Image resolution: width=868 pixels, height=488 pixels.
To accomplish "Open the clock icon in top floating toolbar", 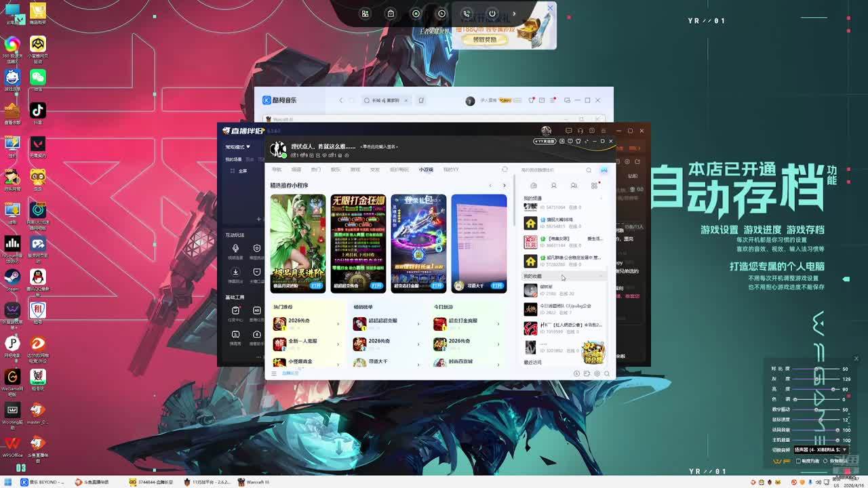I will pyautogui.click(x=441, y=14).
